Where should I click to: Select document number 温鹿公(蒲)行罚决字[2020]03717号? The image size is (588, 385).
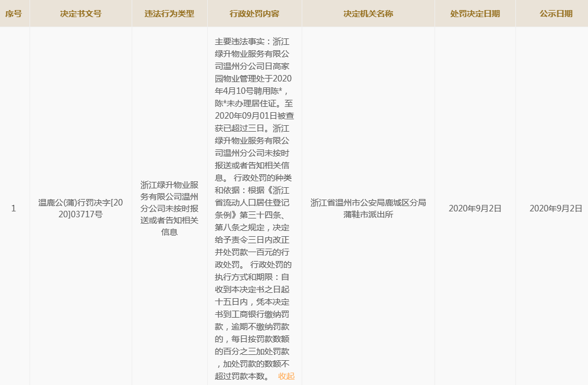(x=81, y=208)
